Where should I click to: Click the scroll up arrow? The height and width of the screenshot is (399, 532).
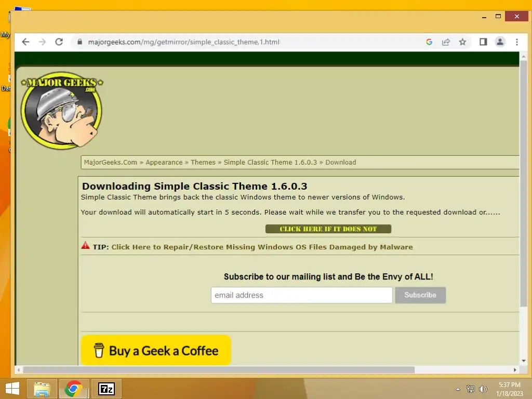click(524, 56)
